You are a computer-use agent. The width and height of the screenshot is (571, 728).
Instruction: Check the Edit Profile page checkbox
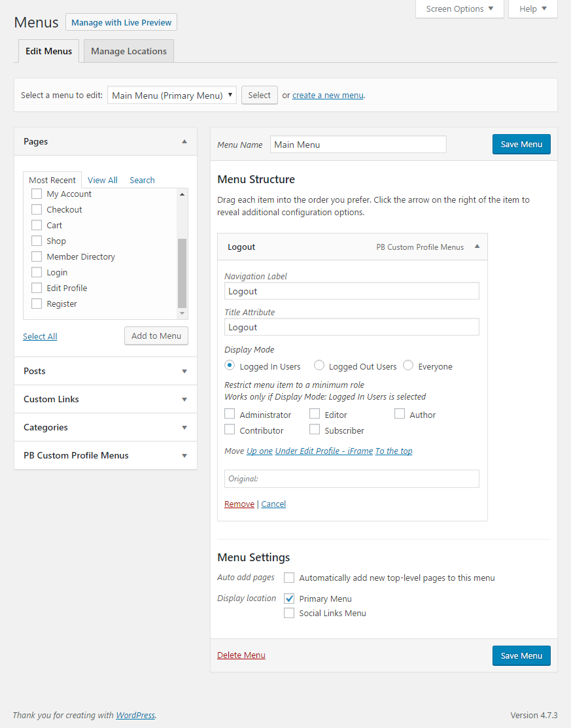[x=37, y=288]
